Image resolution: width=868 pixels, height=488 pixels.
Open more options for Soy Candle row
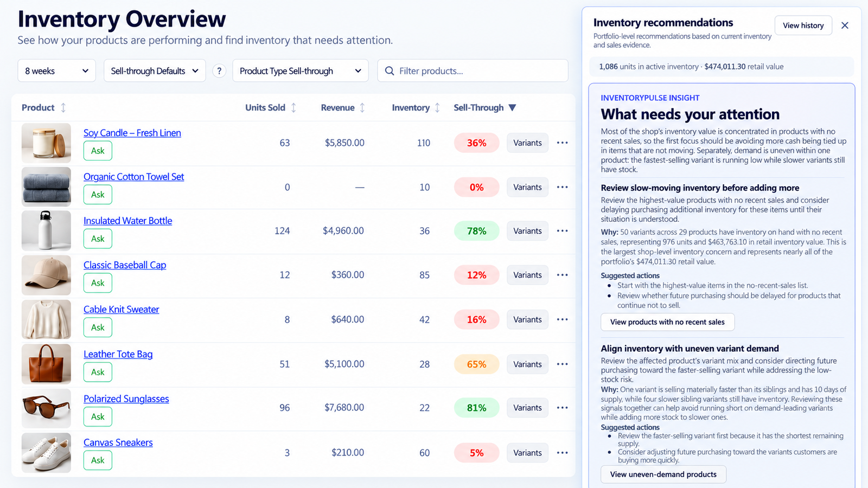tap(563, 143)
